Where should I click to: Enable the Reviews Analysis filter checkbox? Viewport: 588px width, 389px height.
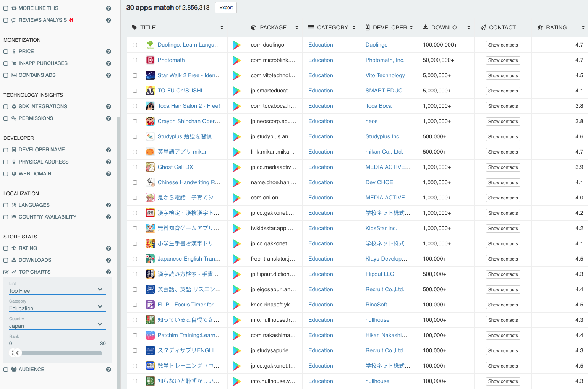[6, 20]
